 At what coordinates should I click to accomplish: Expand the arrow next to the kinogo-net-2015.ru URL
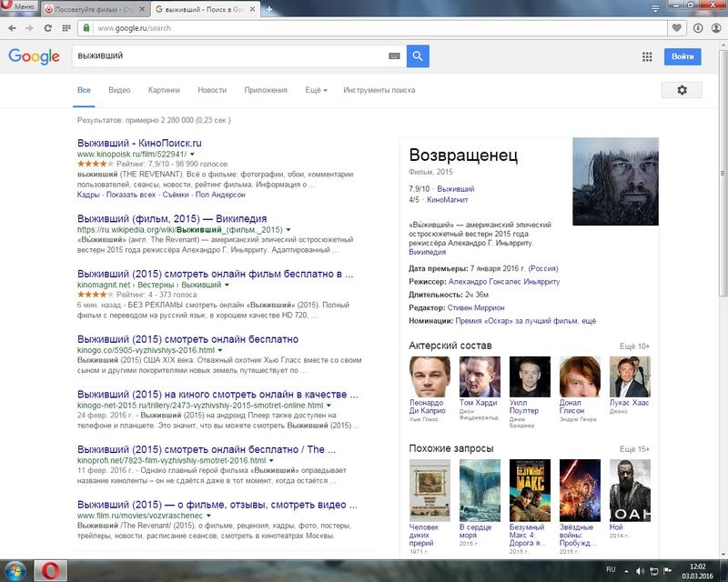tap(329, 406)
